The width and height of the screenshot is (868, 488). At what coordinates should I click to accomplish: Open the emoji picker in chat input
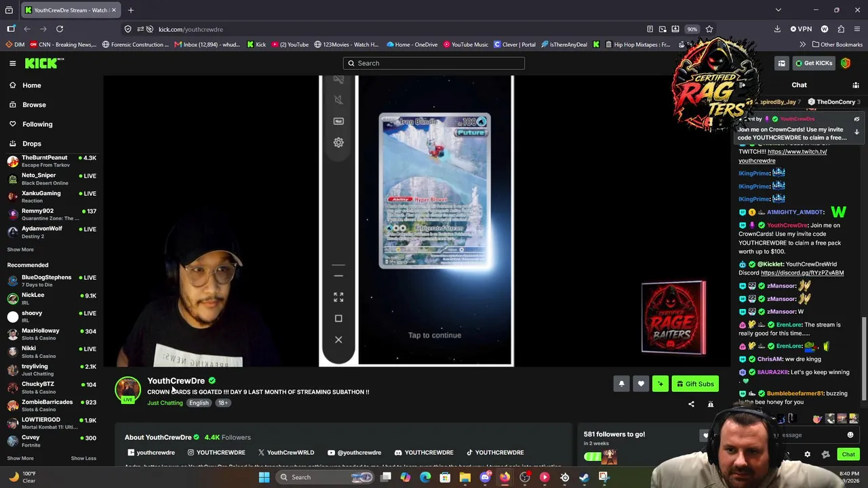tap(850, 435)
